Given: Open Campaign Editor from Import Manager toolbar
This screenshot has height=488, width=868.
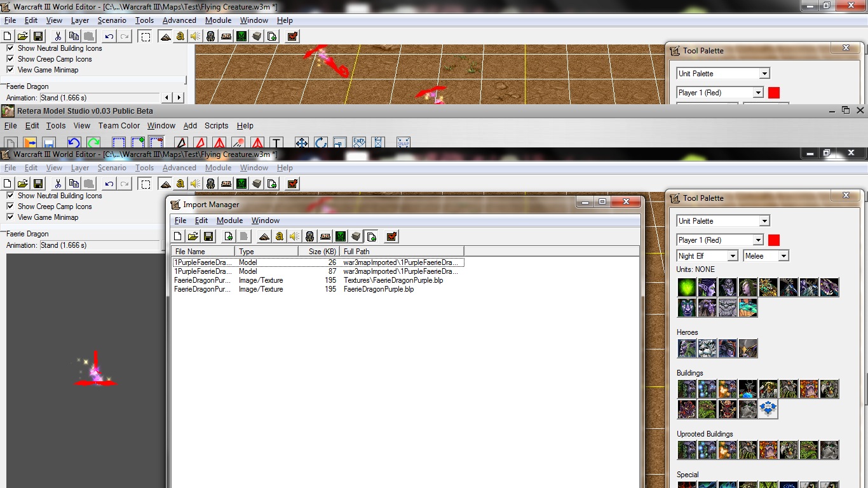Looking at the screenshot, I should coord(325,236).
